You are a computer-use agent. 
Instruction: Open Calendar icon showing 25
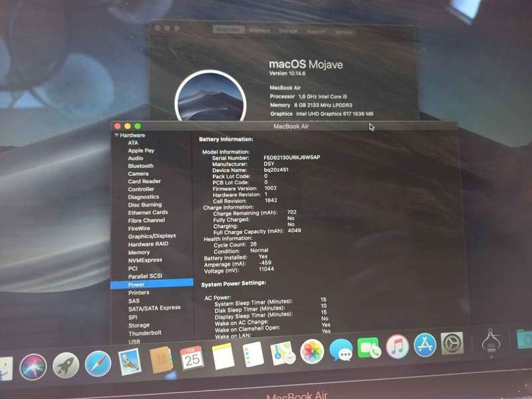pos(192,358)
